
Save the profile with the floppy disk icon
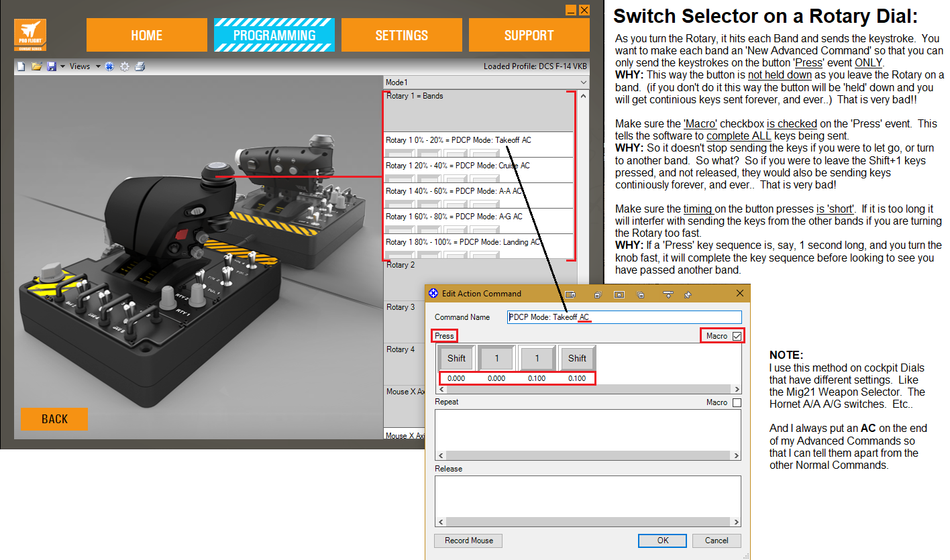point(52,66)
